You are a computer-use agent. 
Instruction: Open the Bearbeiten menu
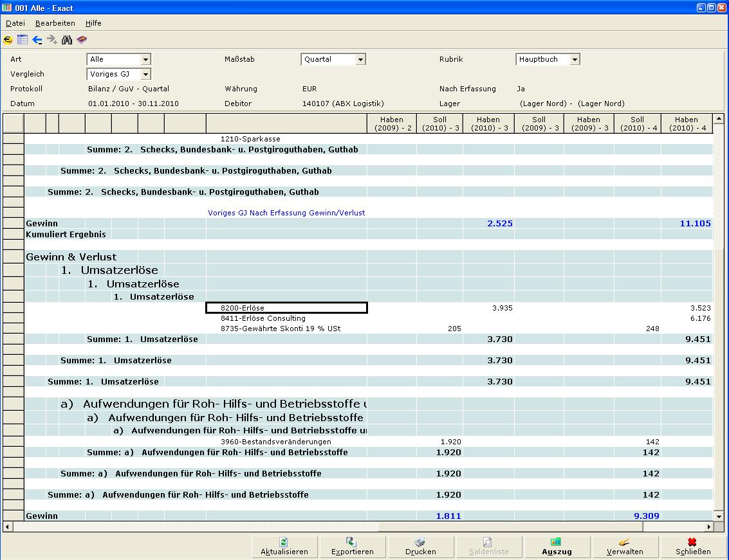tap(55, 23)
